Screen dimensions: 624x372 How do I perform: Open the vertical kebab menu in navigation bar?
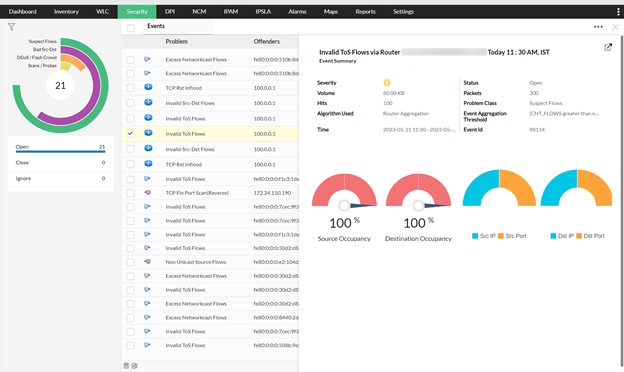click(618, 12)
